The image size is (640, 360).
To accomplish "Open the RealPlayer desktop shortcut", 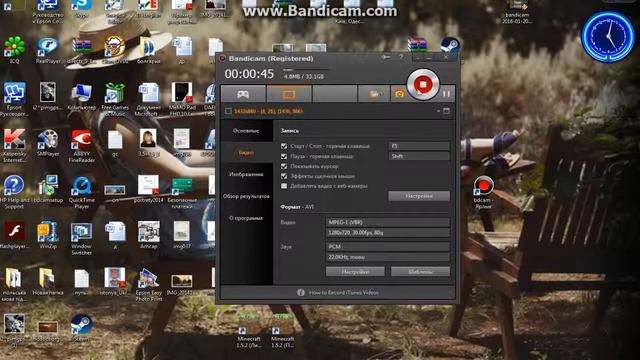I will [48, 50].
